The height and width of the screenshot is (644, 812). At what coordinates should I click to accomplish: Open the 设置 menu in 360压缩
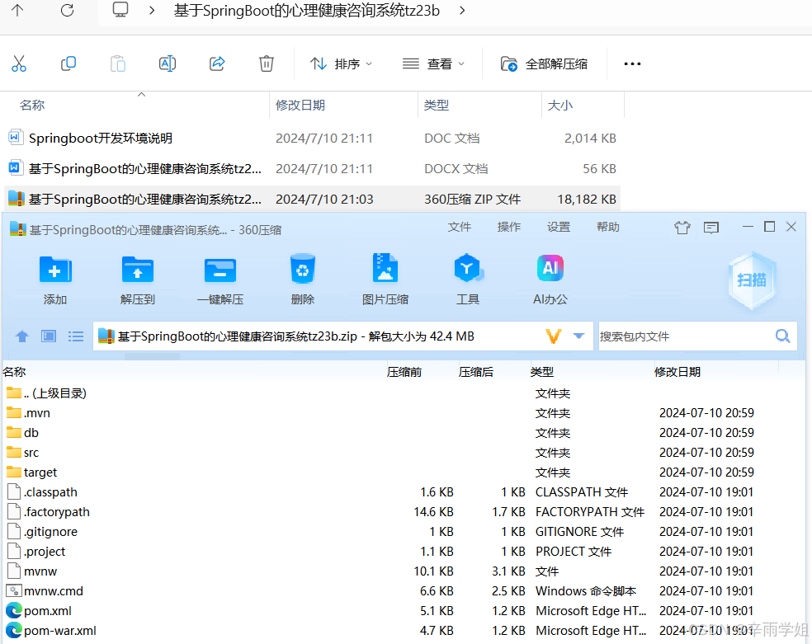pyautogui.click(x=559, y=227)
